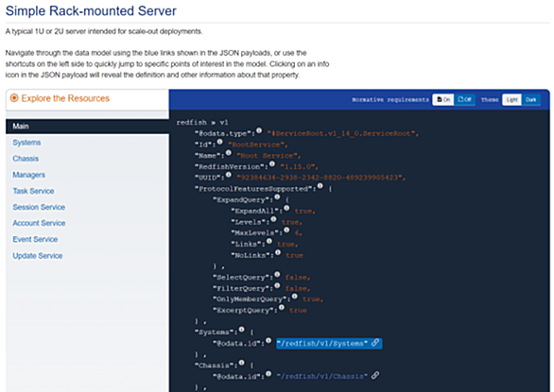Click info icon next to MaxLevels
This screenshot has width=554, height=392.
click(286, 230)
